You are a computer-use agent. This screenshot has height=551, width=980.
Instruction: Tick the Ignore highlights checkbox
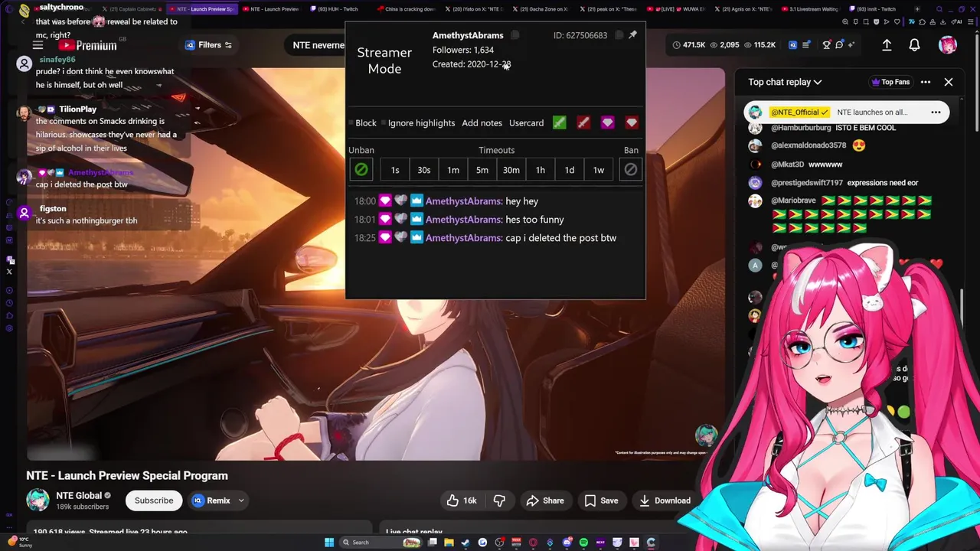tap(384, 123)
